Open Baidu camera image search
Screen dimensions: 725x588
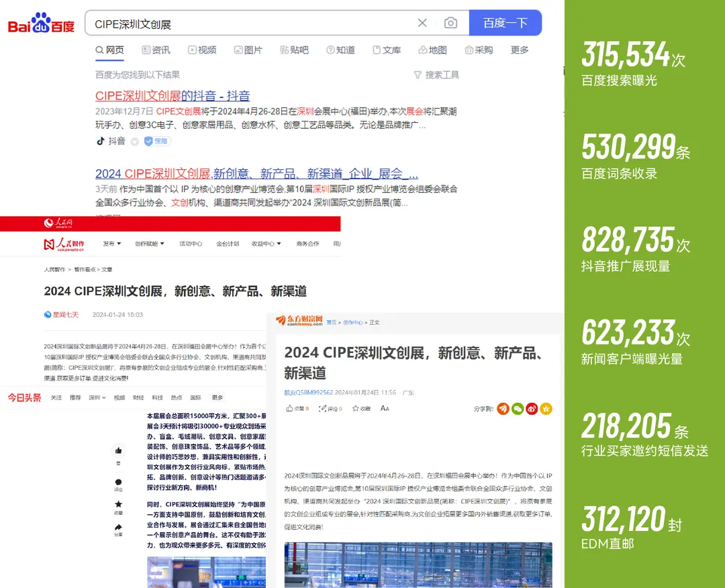click(x=450, y=23)
